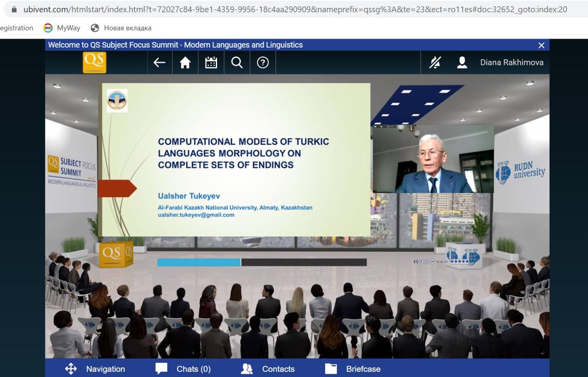Open the Briefcase panel
588x377 pixels.
pos(353,369)
